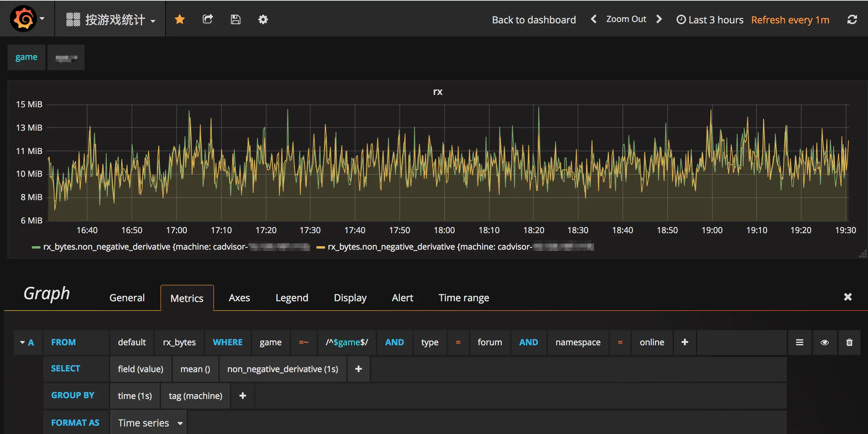868x434 pixels.
Task: Add a new WHERE condition with plus
Action: pos(685,342)
